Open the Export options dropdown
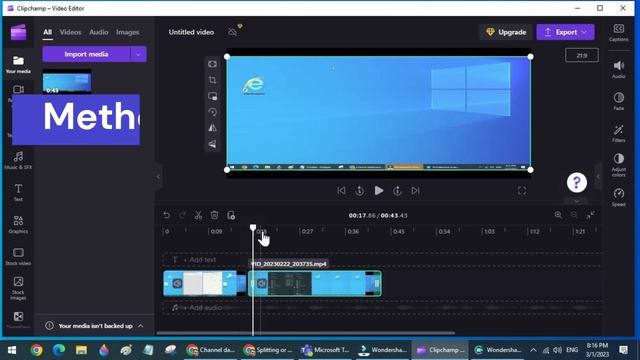The image size is (640, 360). [584, 32]
